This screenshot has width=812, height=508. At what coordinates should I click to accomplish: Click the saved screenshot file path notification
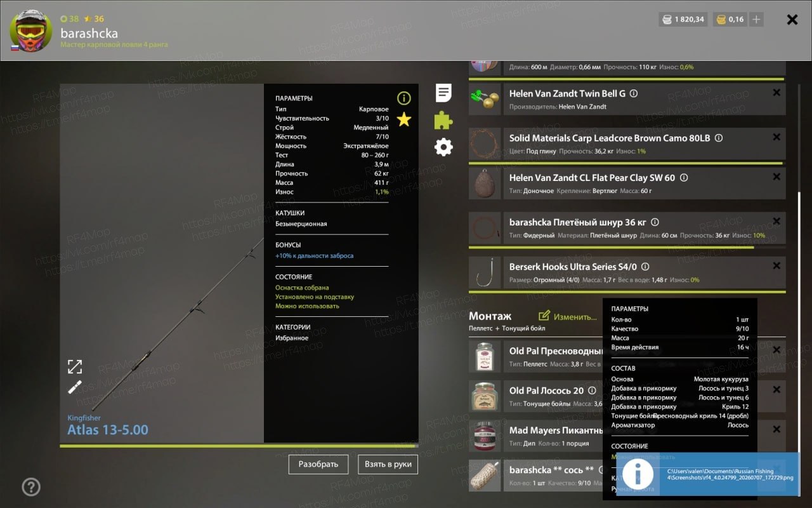(x=730, y=474)
